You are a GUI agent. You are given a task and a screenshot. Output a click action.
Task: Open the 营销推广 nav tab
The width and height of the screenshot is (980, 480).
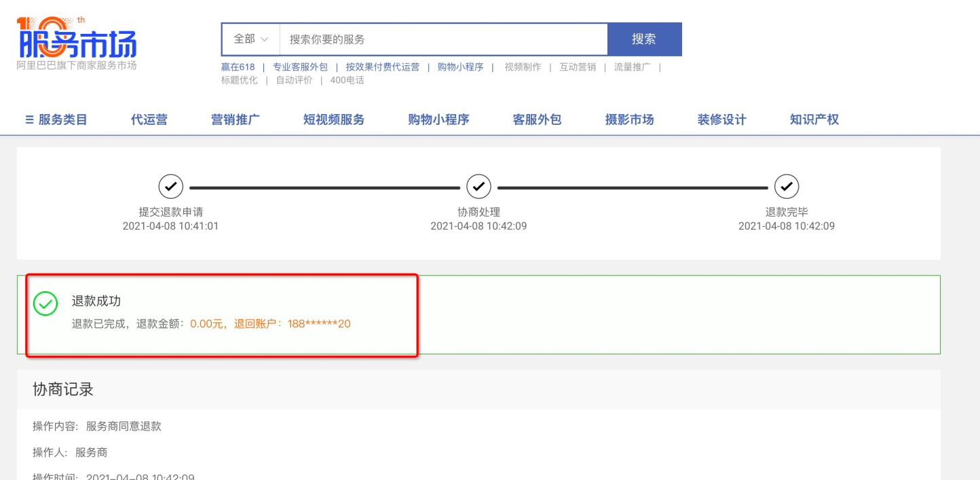tap(235, 119)
